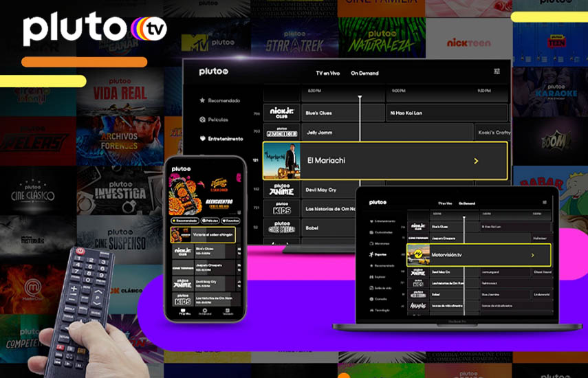The image size is (588, 378).
Task: Tap Reencuentro promo banner on phone
Action: [205, 194]
